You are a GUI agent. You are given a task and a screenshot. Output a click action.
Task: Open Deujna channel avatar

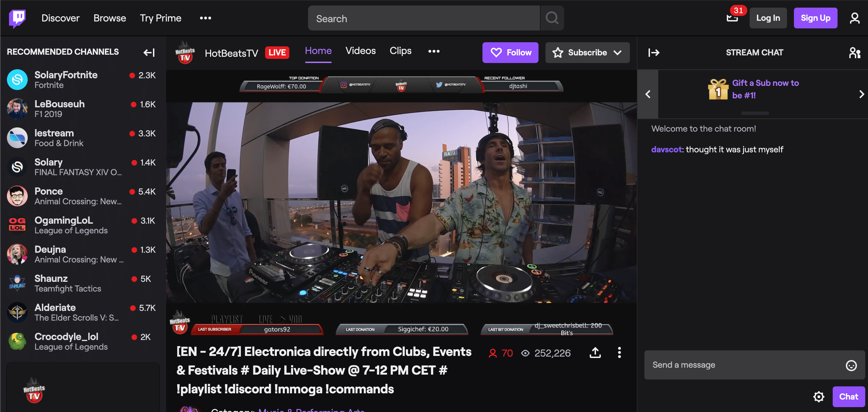[17, 254]
